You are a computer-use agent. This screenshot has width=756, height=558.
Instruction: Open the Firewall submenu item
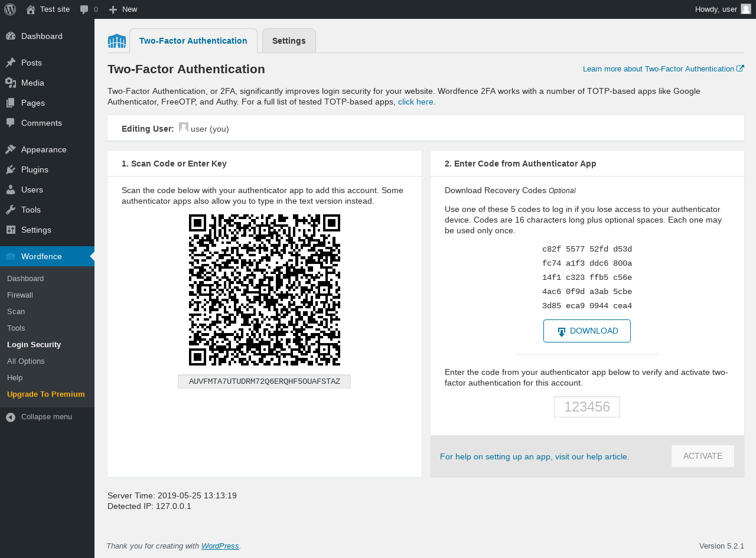pyautogui.click(x=20, y=295)
